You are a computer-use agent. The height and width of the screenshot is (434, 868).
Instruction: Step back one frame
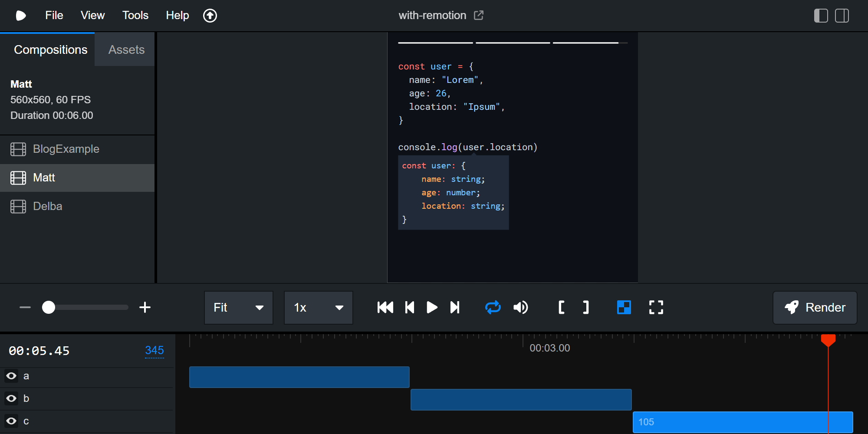click(x=409, y=307)
